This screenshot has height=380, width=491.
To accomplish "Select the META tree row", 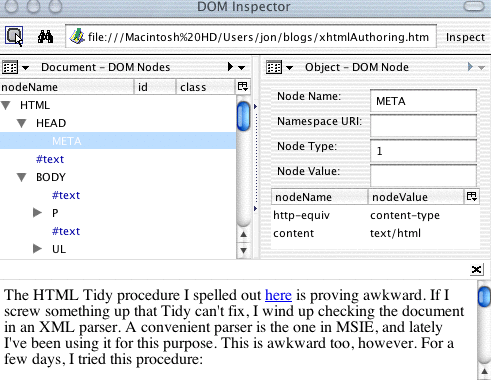I will [118, 141].
